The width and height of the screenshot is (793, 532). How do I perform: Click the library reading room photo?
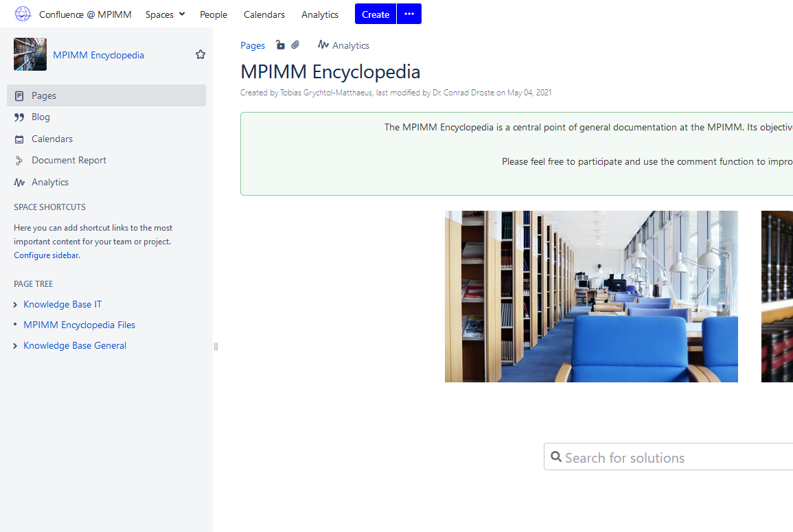click(x=591, y=297)
